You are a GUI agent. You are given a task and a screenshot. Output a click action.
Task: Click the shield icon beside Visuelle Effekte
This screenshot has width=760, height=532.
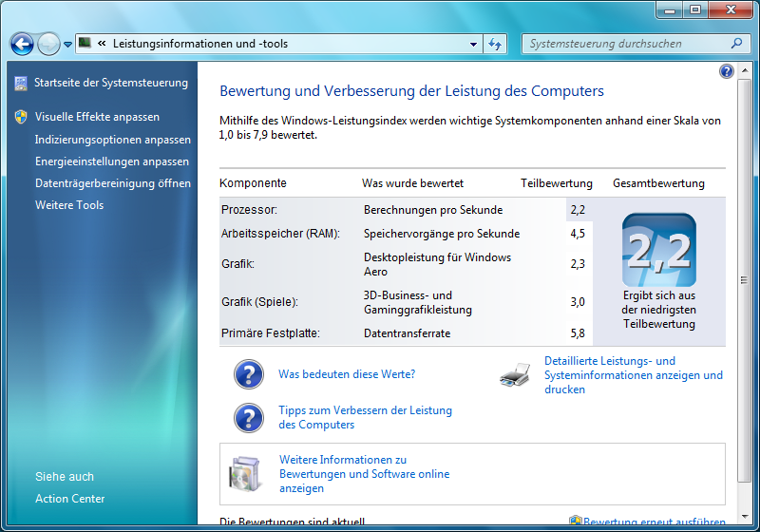click(x=21, y=117)
